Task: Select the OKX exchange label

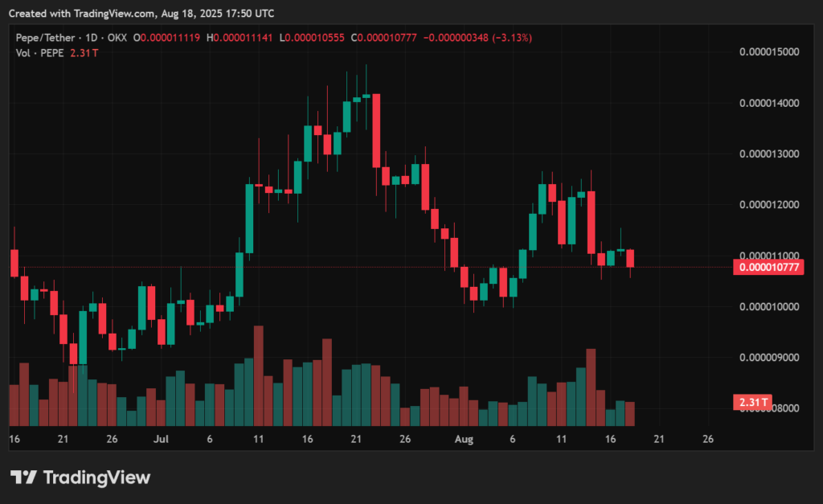Action: 117,37
